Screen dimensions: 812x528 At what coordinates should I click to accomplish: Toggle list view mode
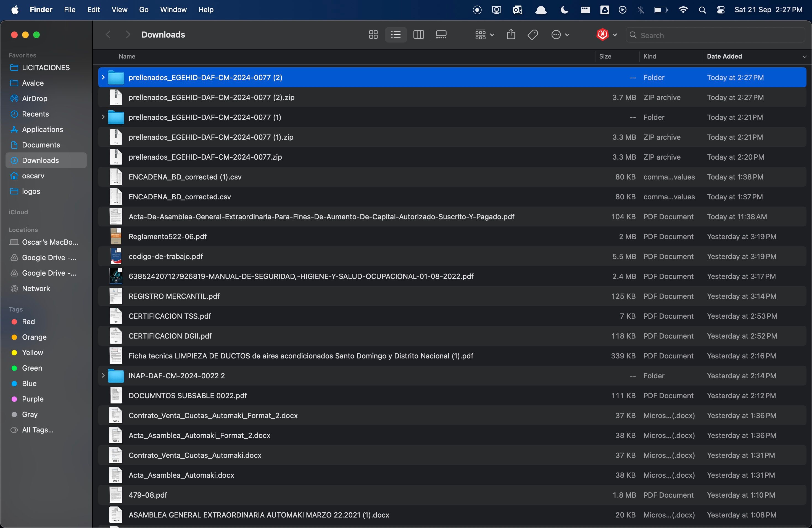(396, 35)
